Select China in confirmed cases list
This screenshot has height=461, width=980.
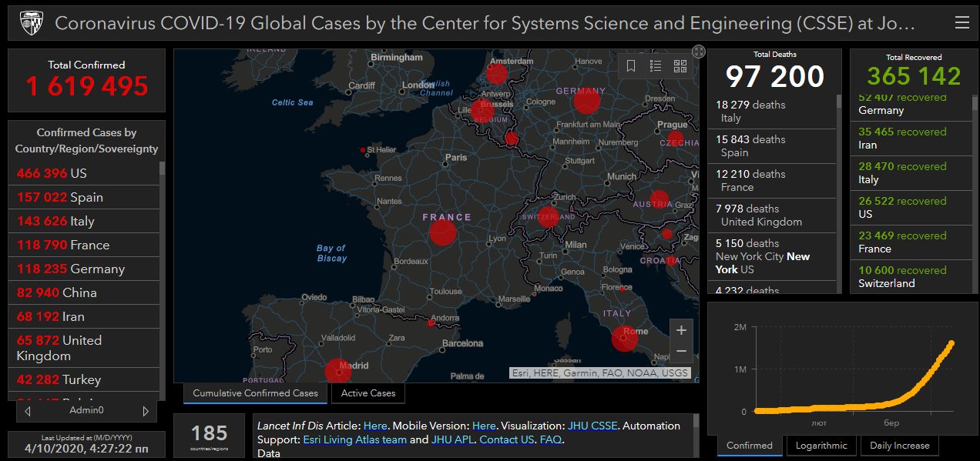pyautogui.click(x=84, y=293)
